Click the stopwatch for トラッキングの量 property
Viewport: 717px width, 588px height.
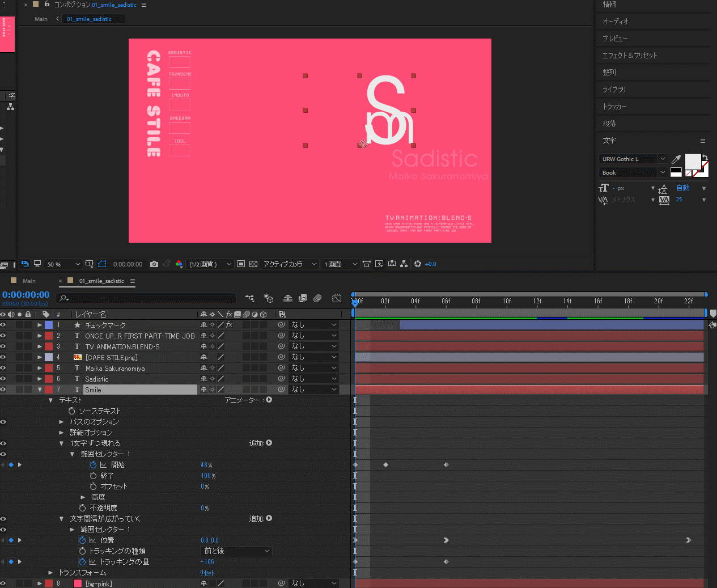[83, 562]
